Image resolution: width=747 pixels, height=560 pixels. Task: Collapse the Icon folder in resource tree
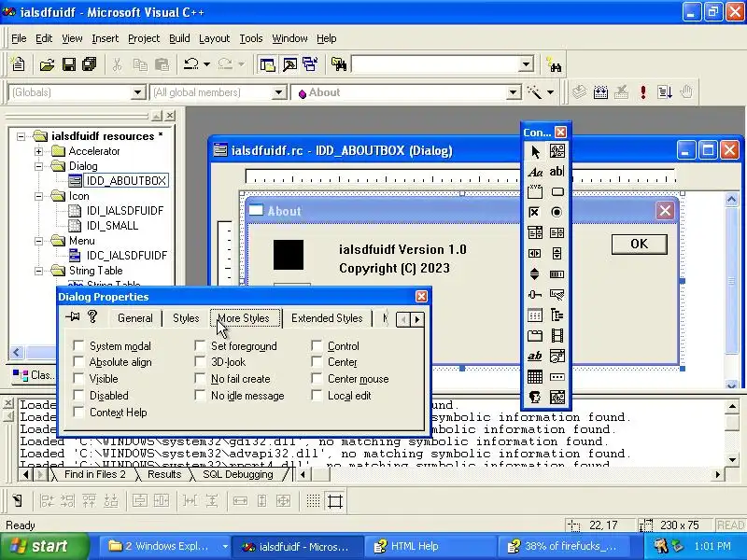point(38,196)
